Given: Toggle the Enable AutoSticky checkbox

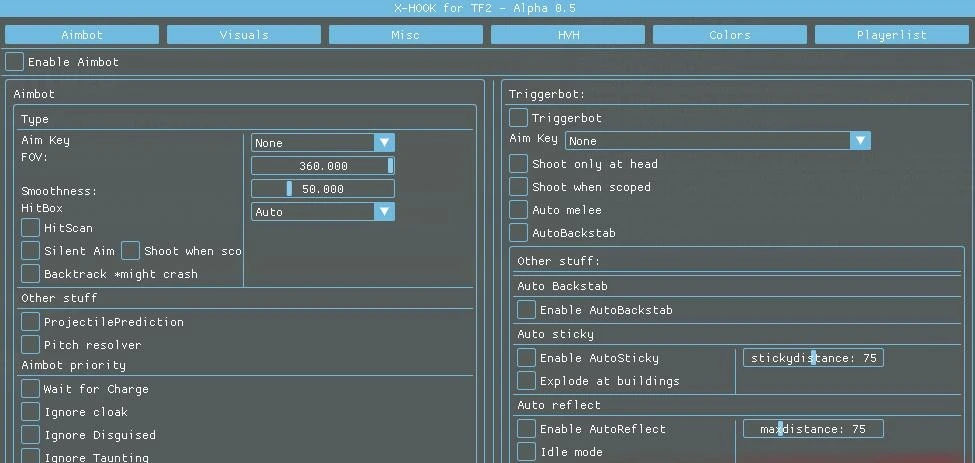Looking at the screenshot, I should click(x=526, y=357).
